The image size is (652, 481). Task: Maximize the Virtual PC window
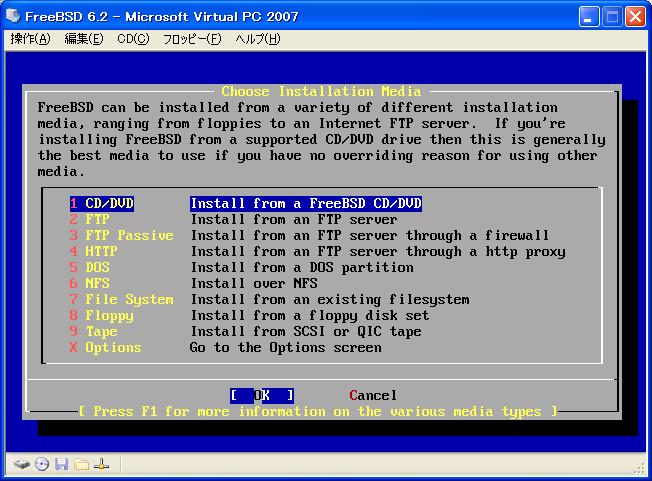pos(612,17)
